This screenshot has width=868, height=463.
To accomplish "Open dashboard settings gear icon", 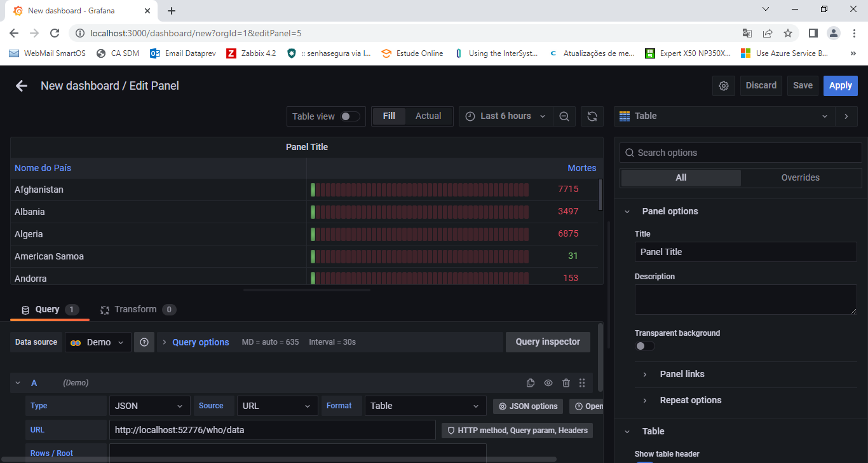I will point(723,86).
